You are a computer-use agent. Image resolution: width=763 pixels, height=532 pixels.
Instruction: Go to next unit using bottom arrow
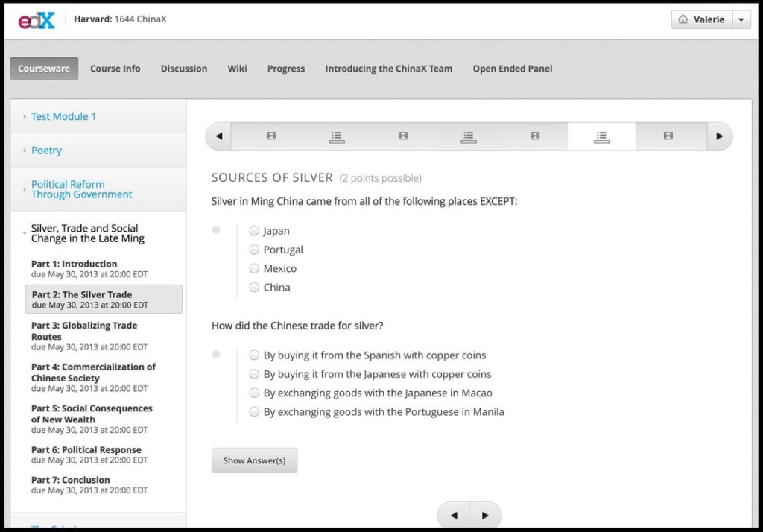click(485, 515)
